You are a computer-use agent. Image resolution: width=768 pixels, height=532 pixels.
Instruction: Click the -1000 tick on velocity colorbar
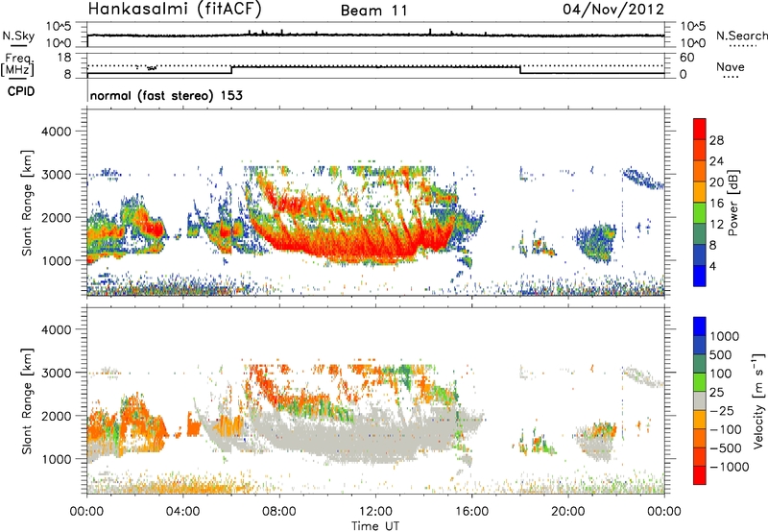[x=729, y=467]
